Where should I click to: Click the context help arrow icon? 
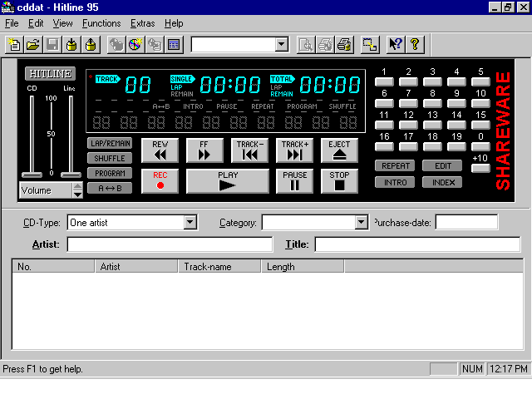pos(396,44)
